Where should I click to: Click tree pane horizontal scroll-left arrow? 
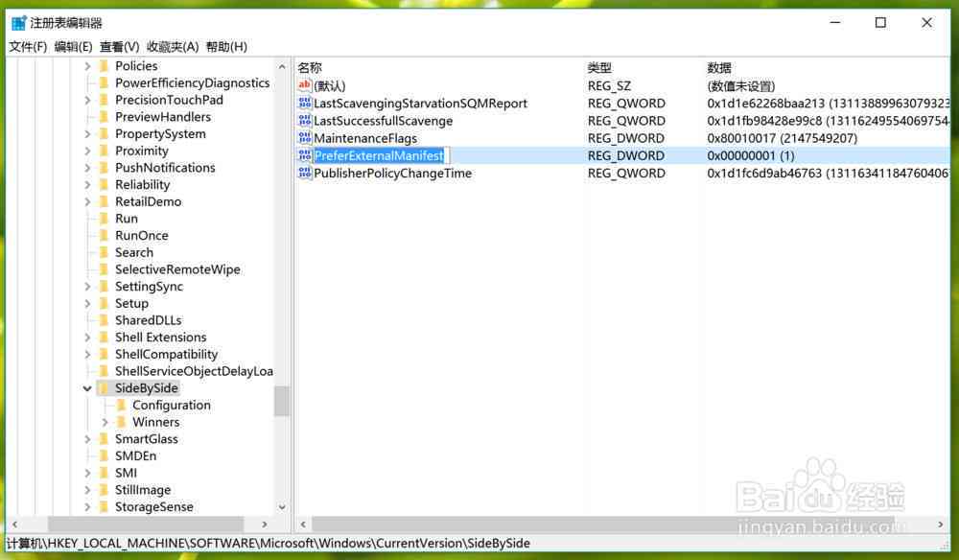coord(14,525)
